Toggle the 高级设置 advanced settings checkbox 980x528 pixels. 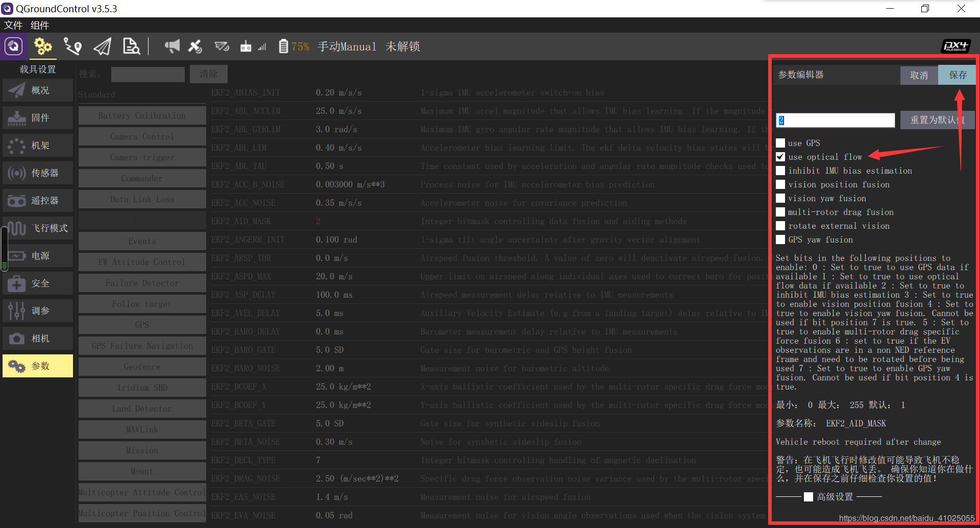tap(808, 497)
